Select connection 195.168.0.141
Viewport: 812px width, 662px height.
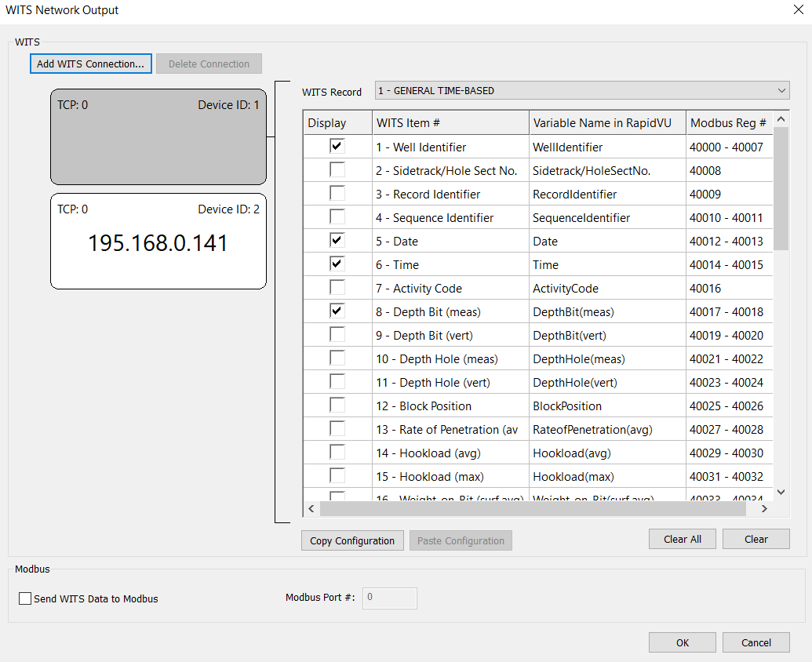tap(158, 242)
